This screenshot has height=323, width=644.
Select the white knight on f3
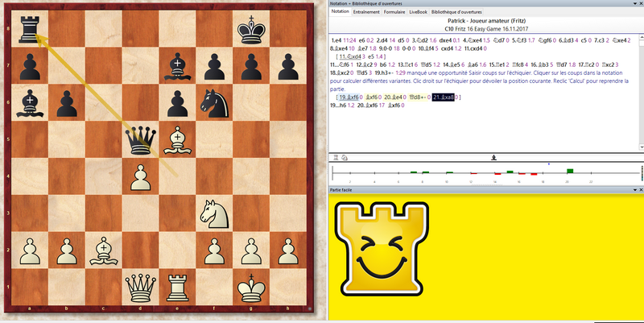[x=215, y=213]
